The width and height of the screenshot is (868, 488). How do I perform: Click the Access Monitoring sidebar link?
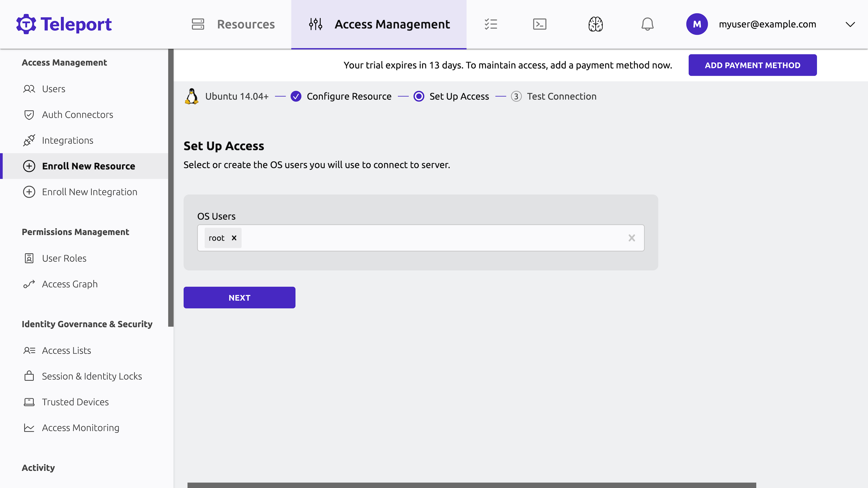point(80,427)
